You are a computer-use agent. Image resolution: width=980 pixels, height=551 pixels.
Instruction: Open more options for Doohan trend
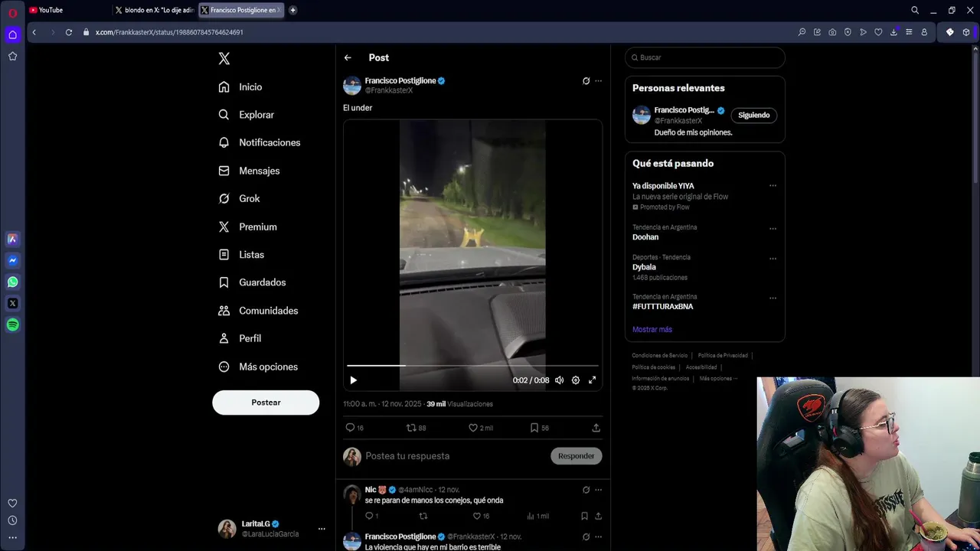click(x=773, y=228)
